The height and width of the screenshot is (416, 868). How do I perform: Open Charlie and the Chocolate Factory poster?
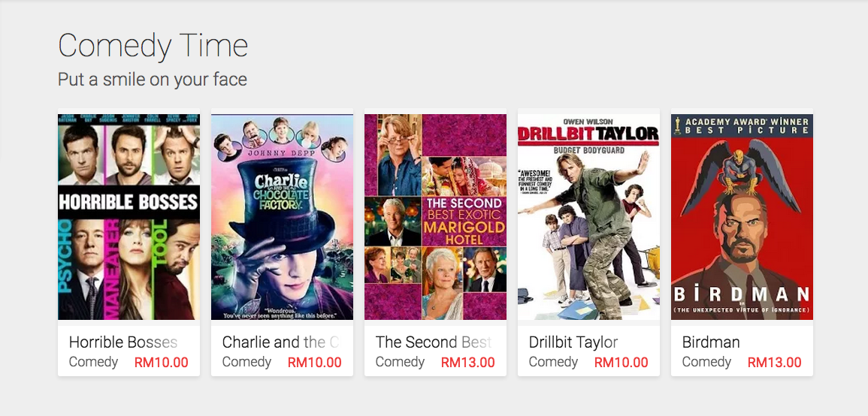pos(282,216)
